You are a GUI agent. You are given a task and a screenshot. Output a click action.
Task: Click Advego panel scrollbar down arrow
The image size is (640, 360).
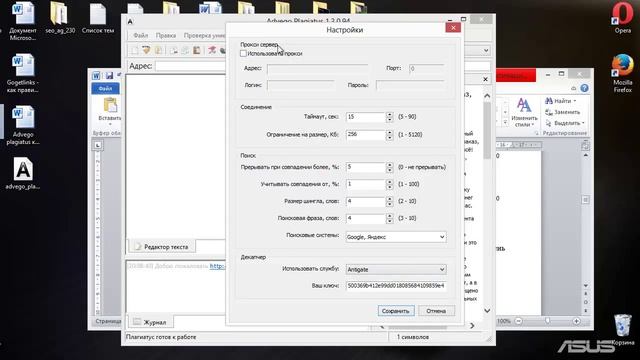point(487,311)
